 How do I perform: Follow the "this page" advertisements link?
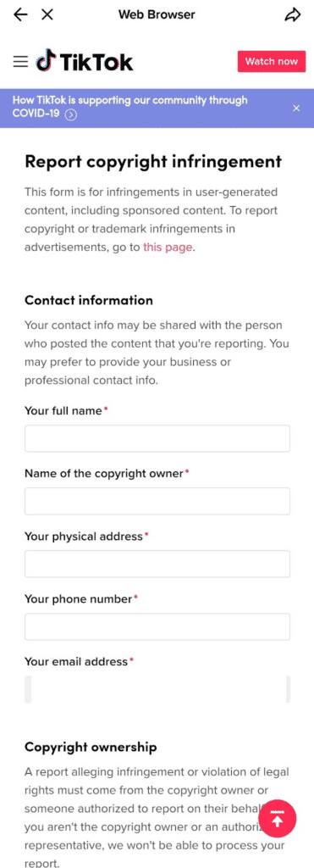[168, 248]
